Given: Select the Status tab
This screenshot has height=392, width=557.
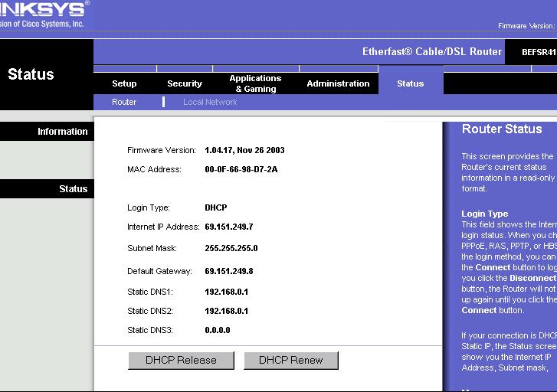Looking at the screenshot, I should coord(411,83).
